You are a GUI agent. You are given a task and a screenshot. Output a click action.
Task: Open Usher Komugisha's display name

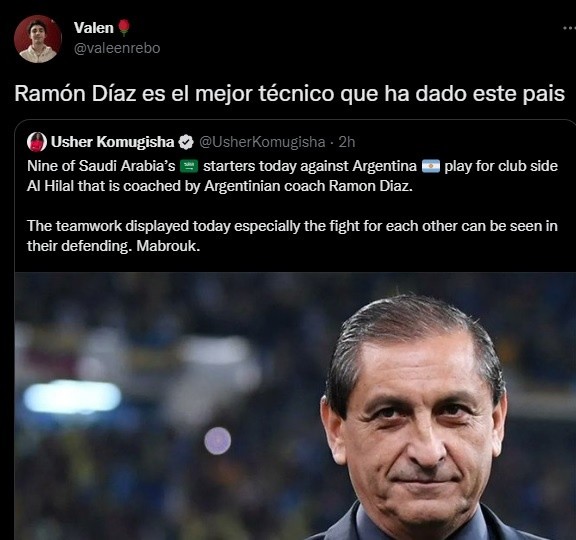click(x=112, y=142)
